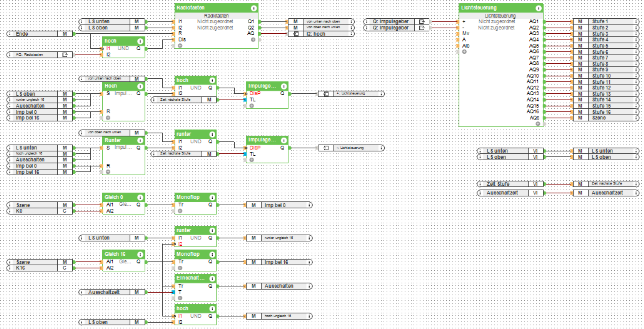This screenshot has width=644, height=329.
Task: Open info icon on Lichtsteuerung block header
Action: pyautogui.click(x=538, y=8)
